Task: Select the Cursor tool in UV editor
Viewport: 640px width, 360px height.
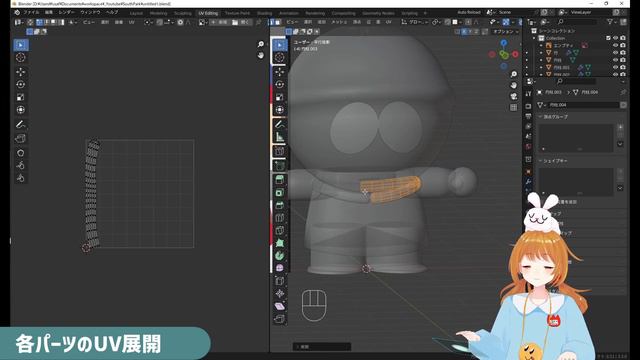Action: tap(21, 58)
